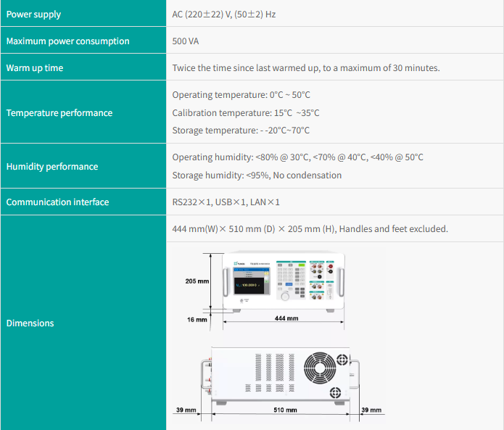Image resolution: width=504 pixels, height=430 pixels.
Task: Click the Dimensions row label
Action: (x=83, y=323)
